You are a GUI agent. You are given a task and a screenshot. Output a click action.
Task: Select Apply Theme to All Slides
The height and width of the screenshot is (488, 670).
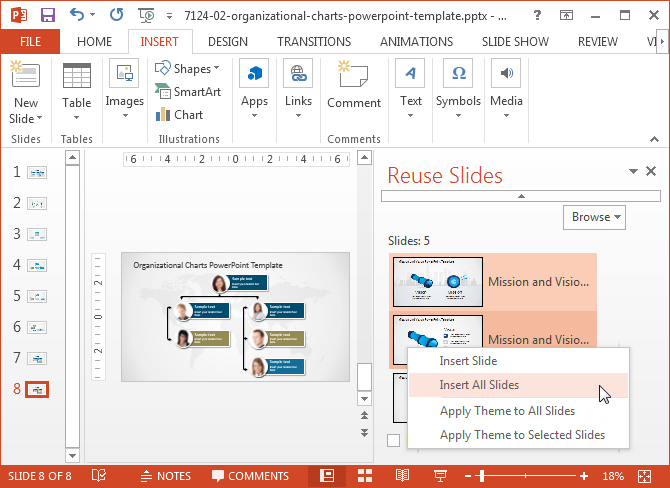(507, 411)
